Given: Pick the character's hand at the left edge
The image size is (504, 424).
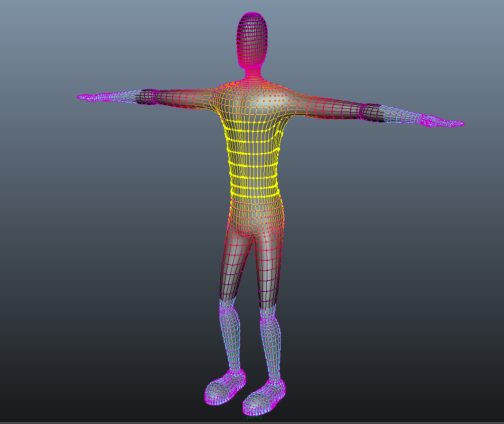Looking at the screenshot, I should tap(91, 97).
